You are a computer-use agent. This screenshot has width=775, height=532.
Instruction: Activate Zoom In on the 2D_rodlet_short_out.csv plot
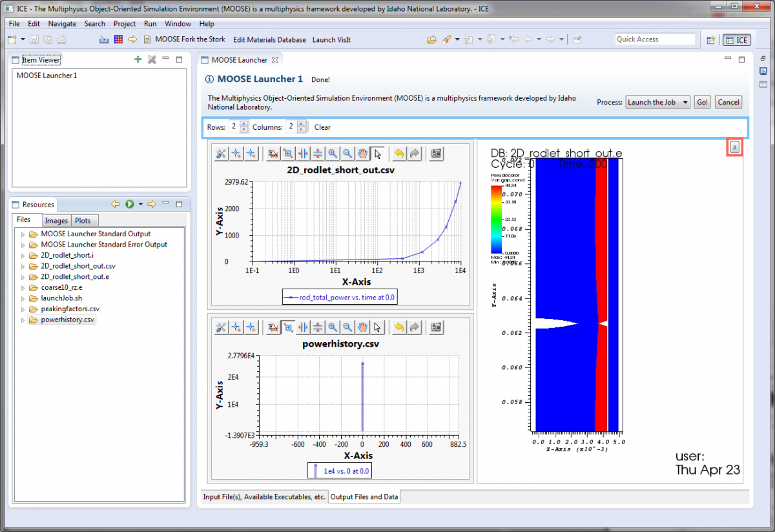point(333,154)
